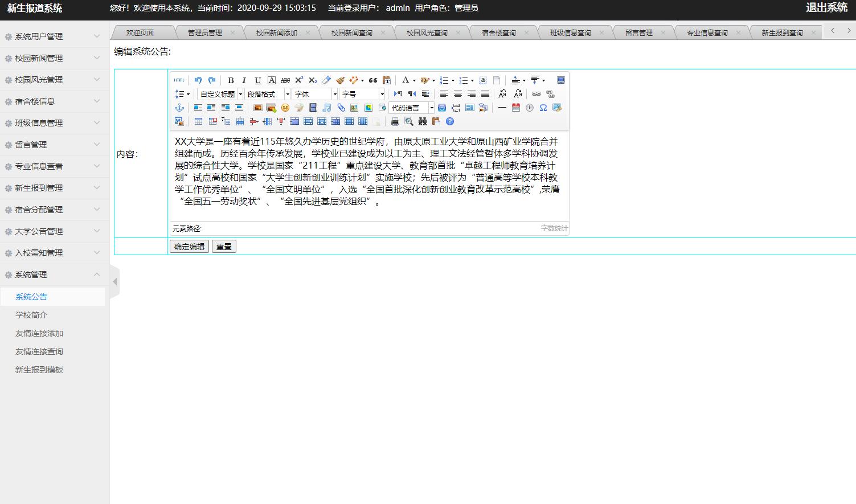Insert a blockquote
Screen dimensions: 856x504
pos(374,80)
